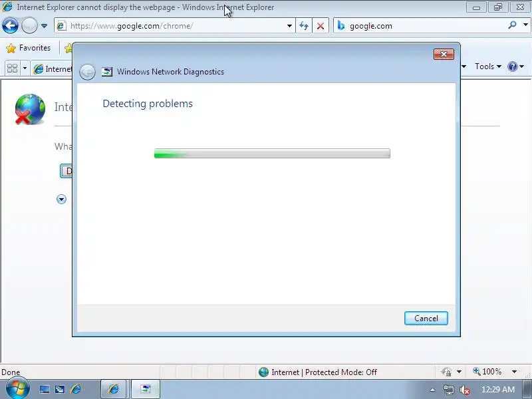Image resolution: width=532 pixels, height=399 pixels.
Task: Click the Detecting problems progress bar
Action: point(272,154)
